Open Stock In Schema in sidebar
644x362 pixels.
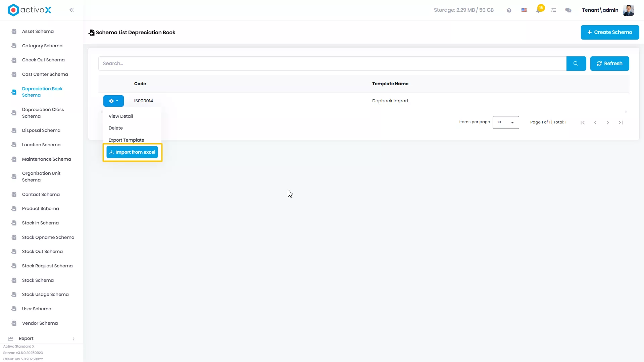40,223
